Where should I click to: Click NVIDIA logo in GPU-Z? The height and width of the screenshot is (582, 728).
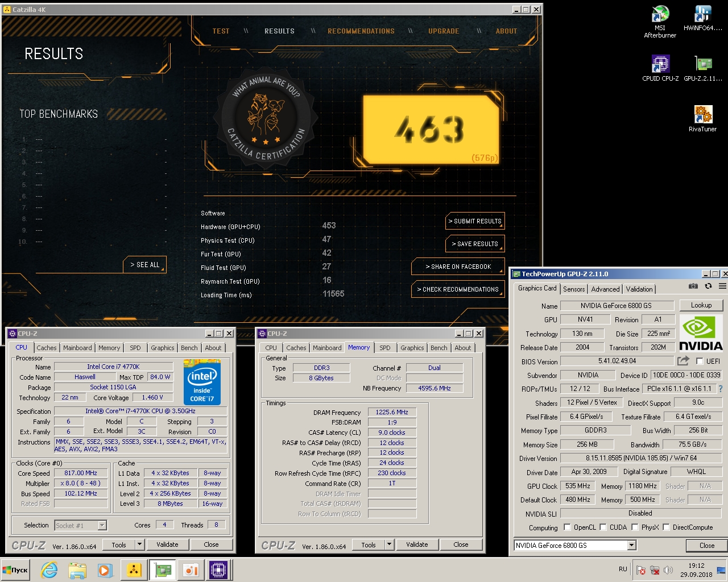click(x=701, y=334)
